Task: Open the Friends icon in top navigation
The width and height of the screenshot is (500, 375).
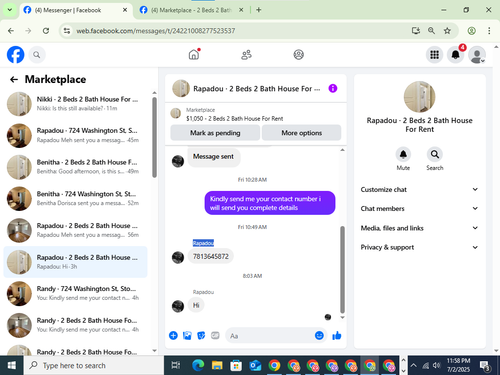Action: 246,54
